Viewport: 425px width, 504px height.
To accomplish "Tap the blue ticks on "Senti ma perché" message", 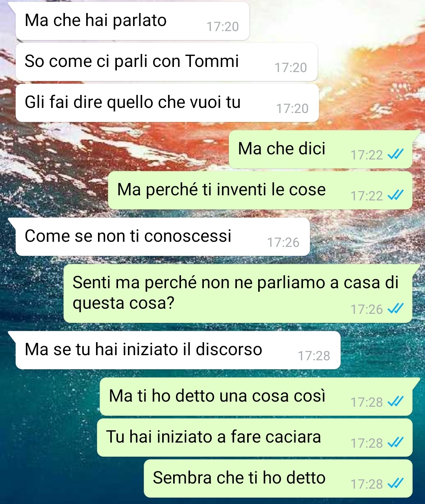I will (395, 309).
